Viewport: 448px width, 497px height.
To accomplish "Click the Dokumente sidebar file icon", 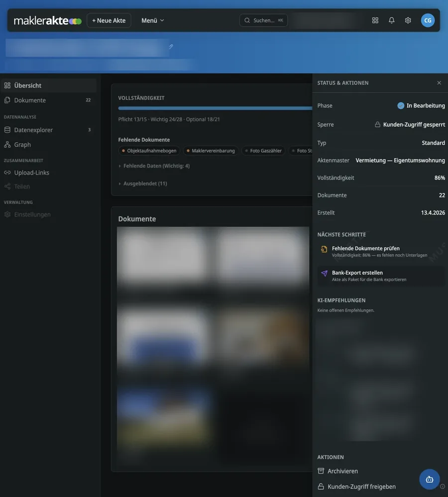I will click(7, 100).
